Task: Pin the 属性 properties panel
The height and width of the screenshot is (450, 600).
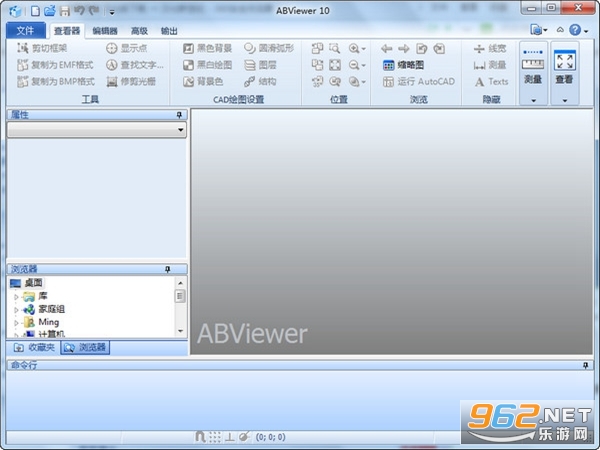Action: (x=179, y=115)
